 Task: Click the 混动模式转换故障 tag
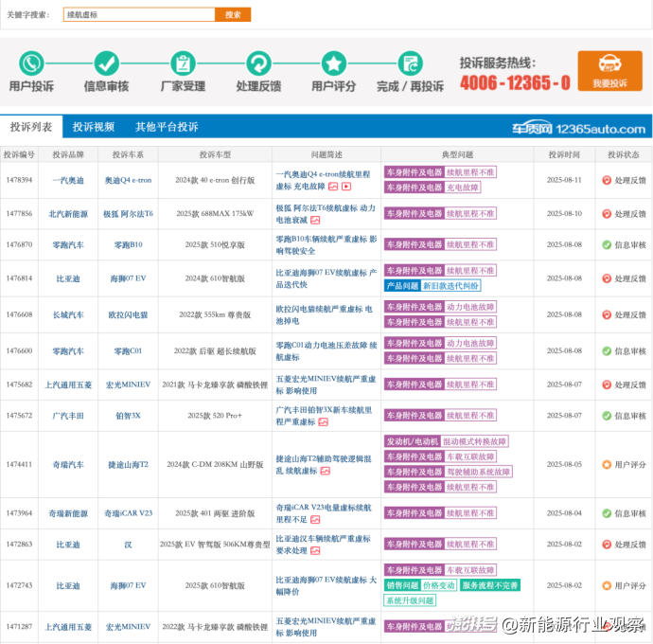click(x=474, y=441)
